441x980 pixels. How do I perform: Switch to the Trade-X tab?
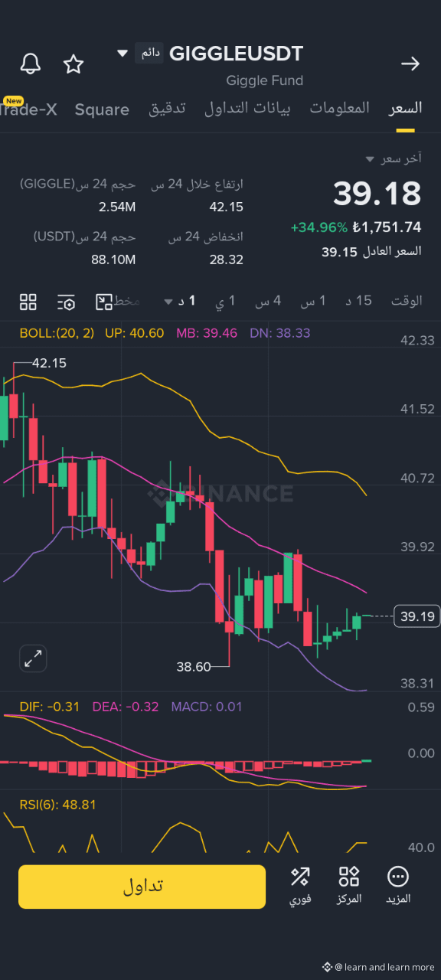[x=28, y=109]
